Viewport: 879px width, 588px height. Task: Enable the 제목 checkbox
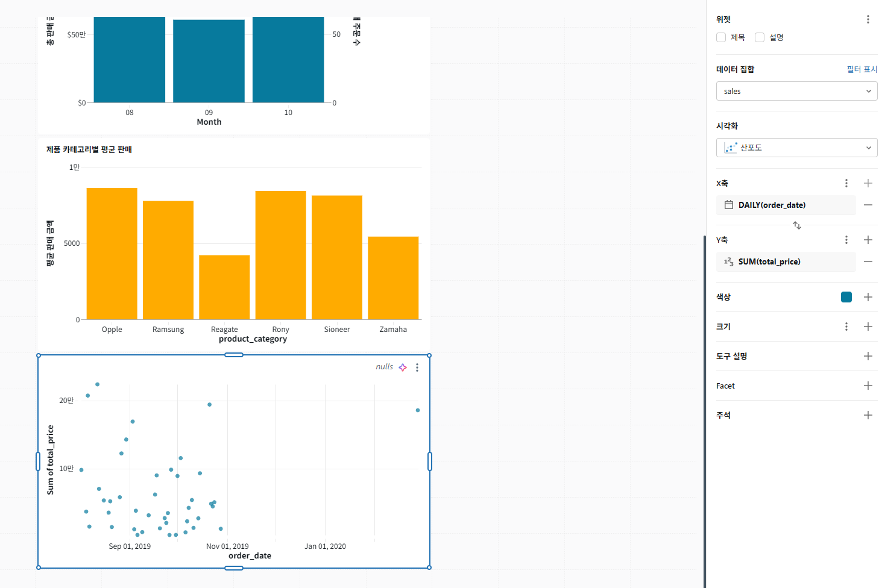(x=721, y=37)
